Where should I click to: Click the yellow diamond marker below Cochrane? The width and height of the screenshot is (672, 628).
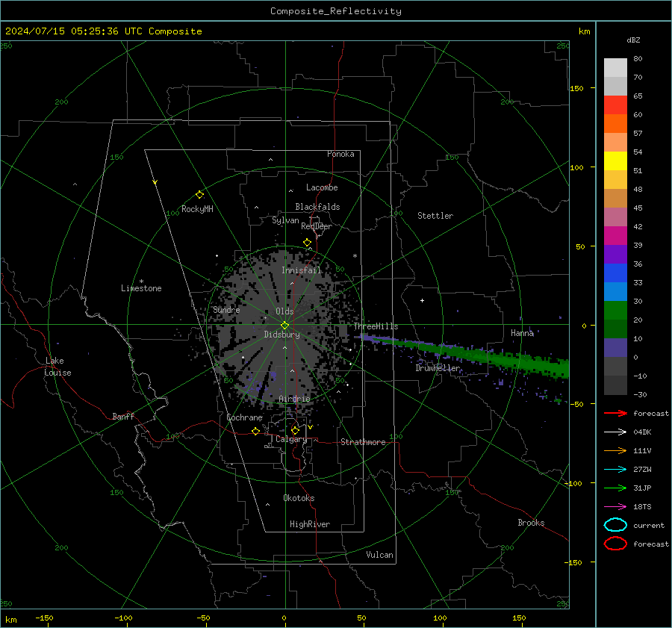(x=255, y=432)
